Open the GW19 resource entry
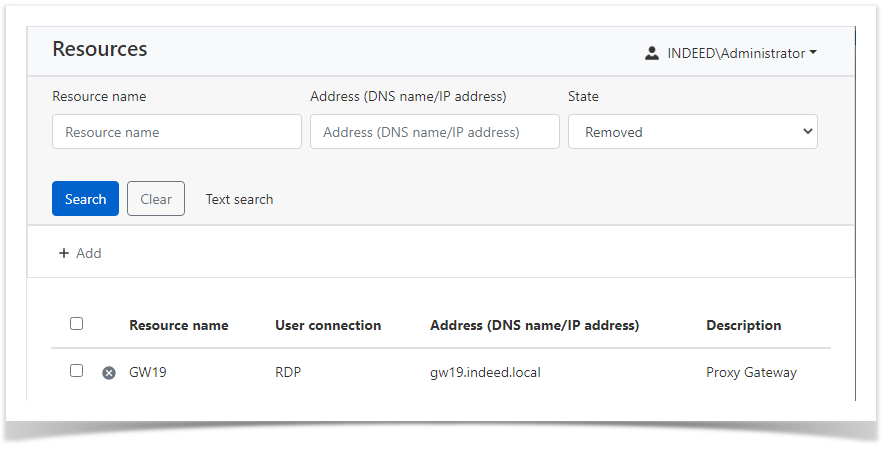 pyautogui.click(x=146, y=372)
